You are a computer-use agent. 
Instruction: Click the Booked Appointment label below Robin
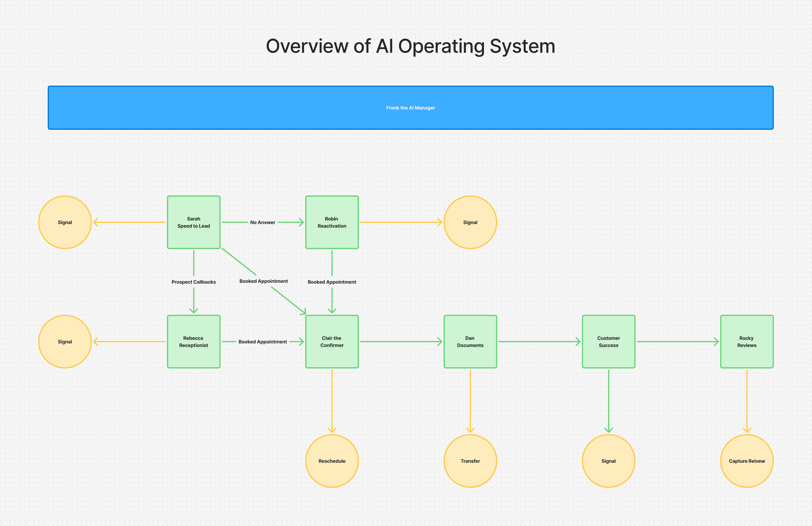pos(332,282)
